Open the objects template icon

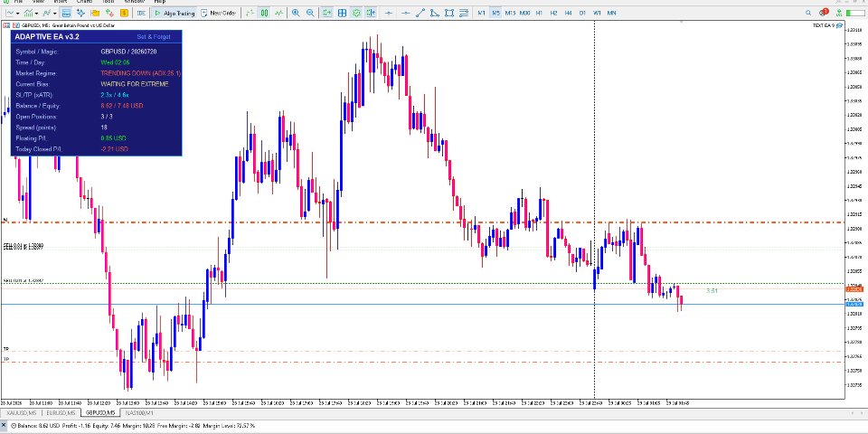tap(46, 13)
